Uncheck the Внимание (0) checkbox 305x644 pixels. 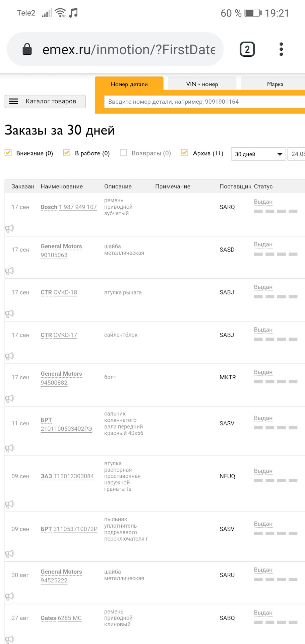click(x=8, y=153)
